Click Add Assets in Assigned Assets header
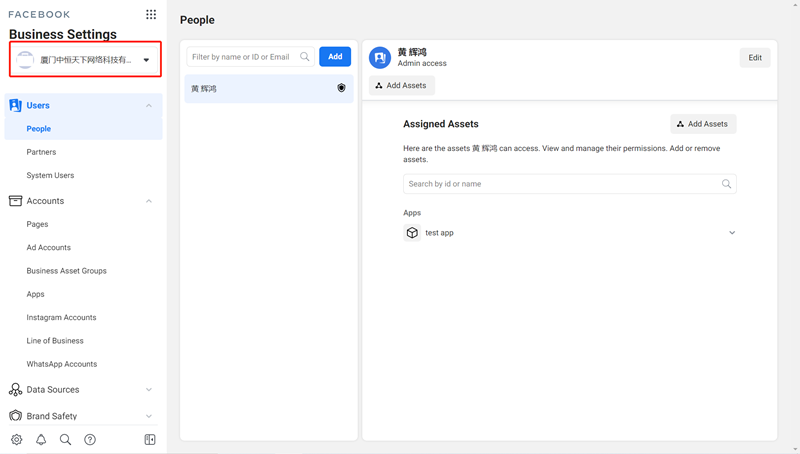The height and width of the screenshot is (454, 800). [x=703, y=124]
